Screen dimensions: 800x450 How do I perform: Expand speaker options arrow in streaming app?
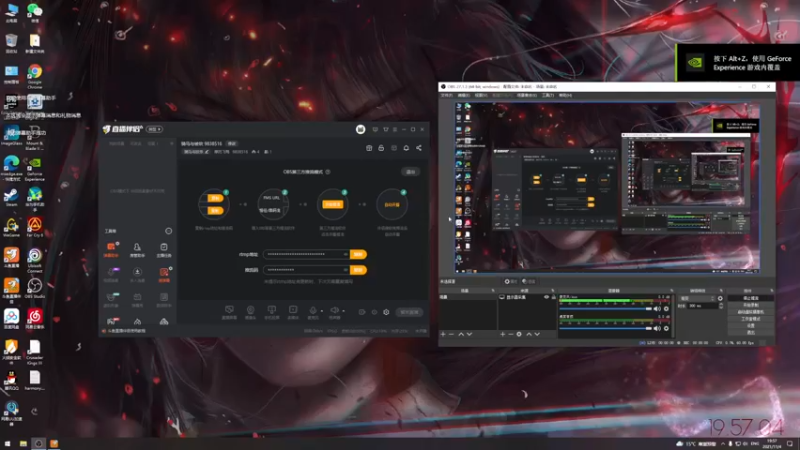343,311
